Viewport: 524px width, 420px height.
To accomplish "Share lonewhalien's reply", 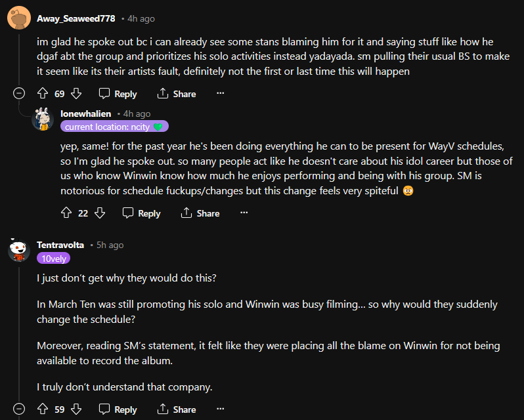I will pos(200,213).
